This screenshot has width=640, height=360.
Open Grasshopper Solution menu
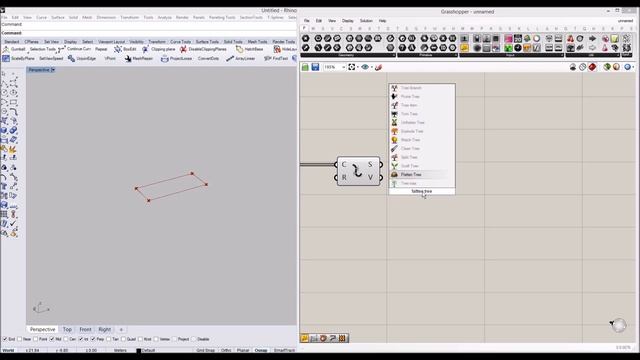click(x=366, y=21)
